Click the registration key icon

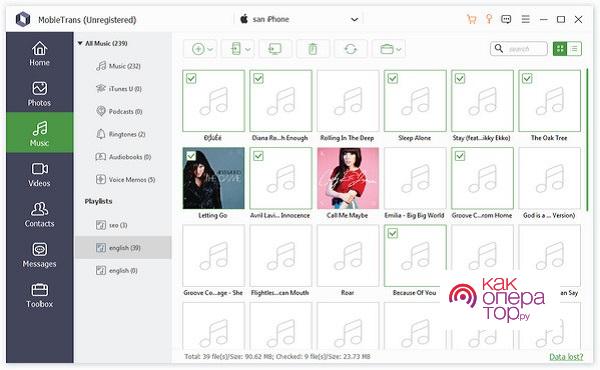pyautogui.click(x=489, y=19)
